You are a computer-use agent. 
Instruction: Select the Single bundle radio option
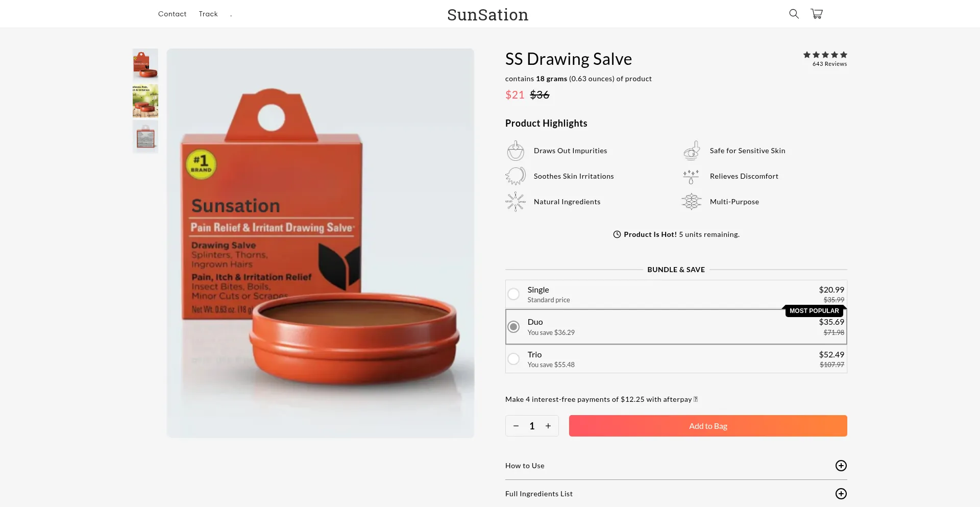(513, 294)
